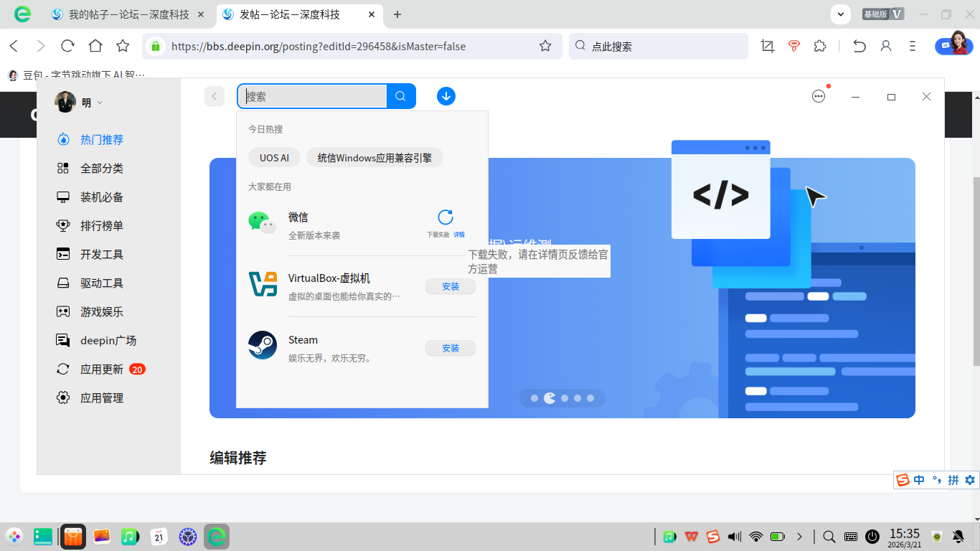Click the deepin广场 sidebar icon

[x=63, y=340]
